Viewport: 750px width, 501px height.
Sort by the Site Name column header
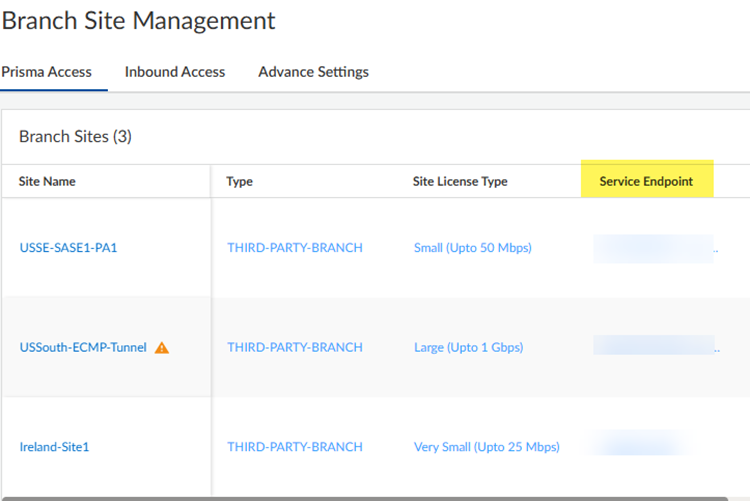click(47, 182)
